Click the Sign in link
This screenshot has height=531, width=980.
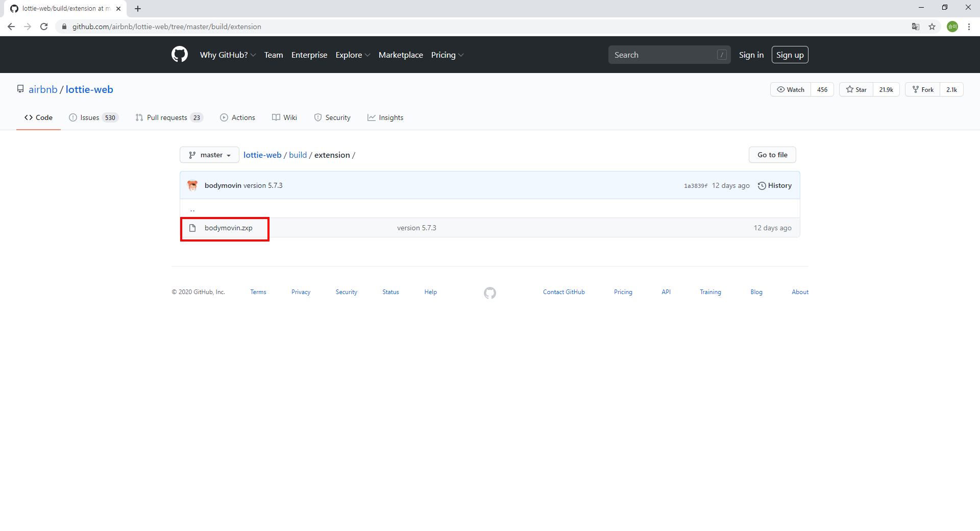[x=751, y=55]
